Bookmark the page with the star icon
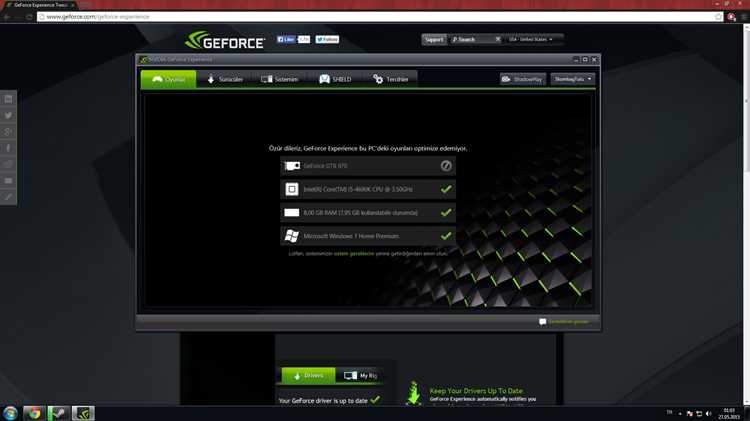This screenshot has width=750, height=421. pyautogui.click(x=718, y=17)
